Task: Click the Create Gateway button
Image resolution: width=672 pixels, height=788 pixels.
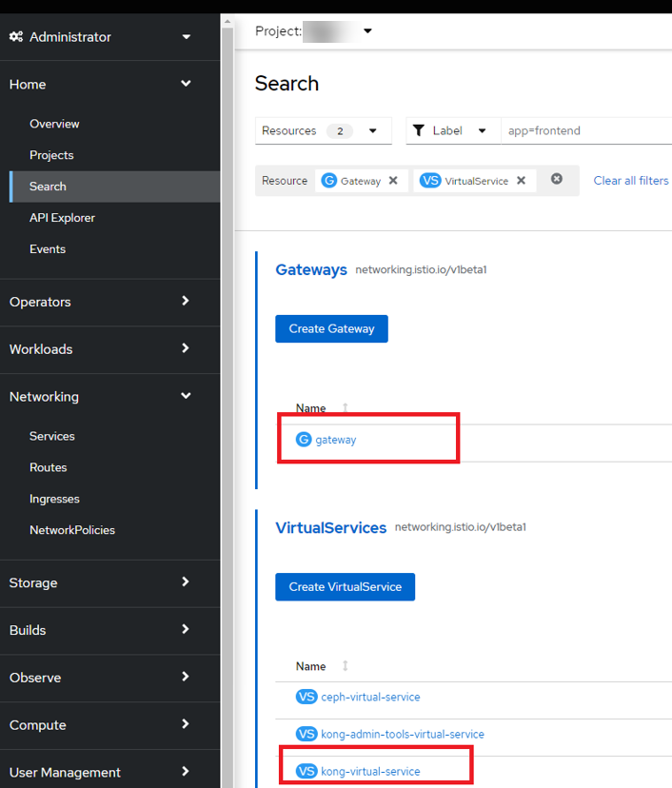Action: coord(332,328)
